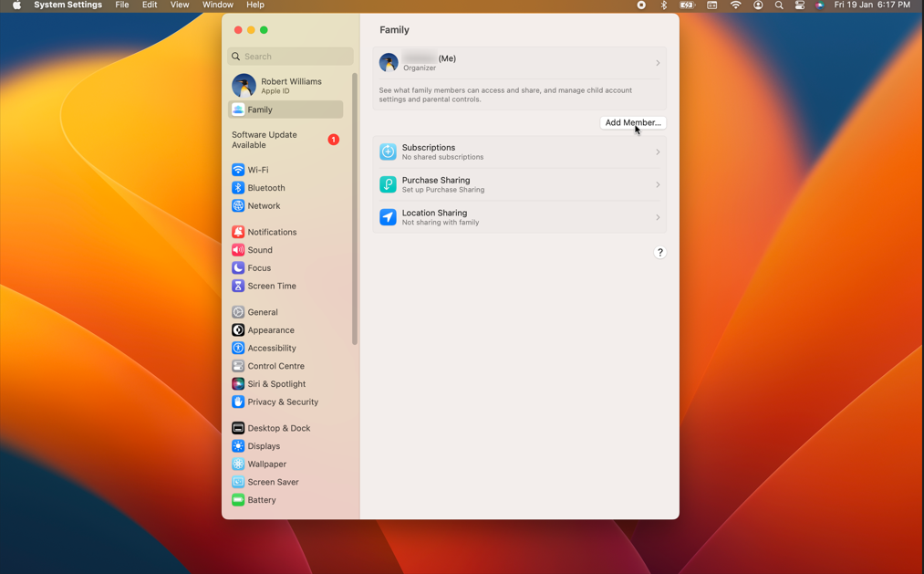Click 'Set up Purchase Sharing' text
The image size is (924, 574).
tap(443, 190)
